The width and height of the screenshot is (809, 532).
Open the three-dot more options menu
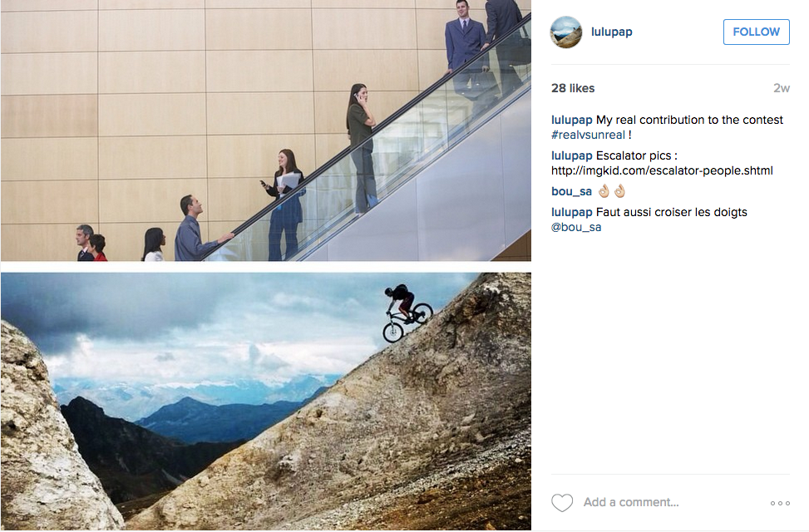click(x=780, y=503)
